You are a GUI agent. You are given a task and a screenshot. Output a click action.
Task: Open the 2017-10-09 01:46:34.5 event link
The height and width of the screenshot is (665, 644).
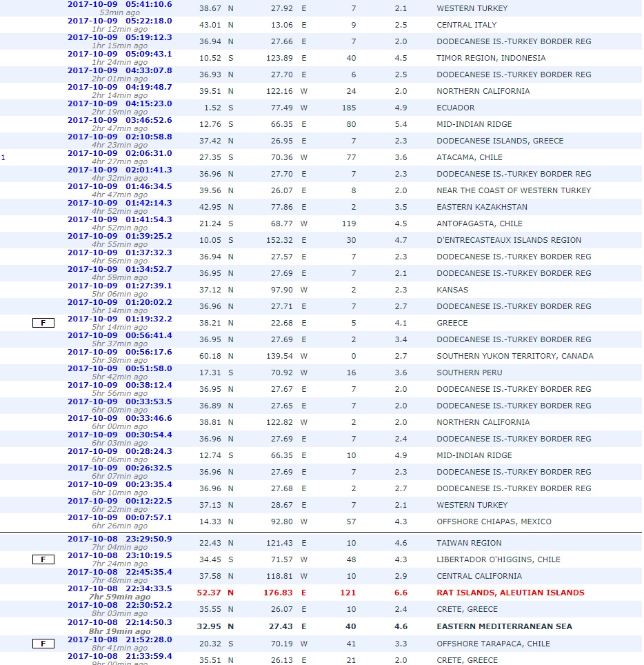click(x=120, y=186)
